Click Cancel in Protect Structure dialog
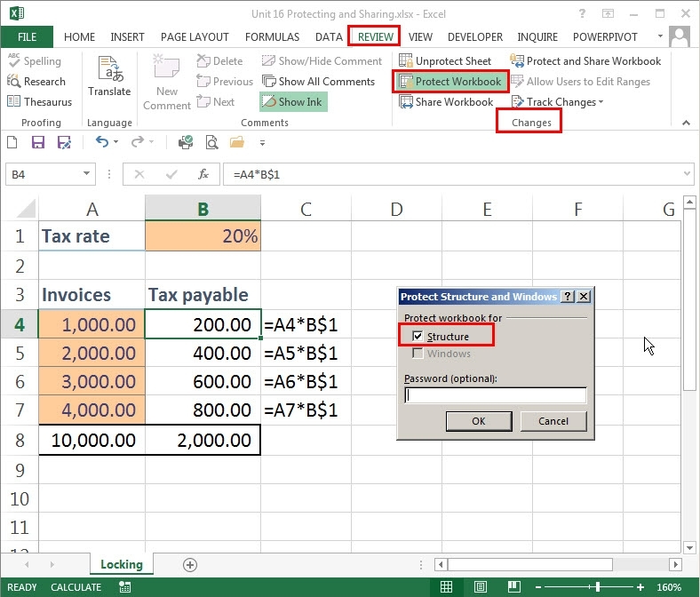700x597 pixels. click(553, 421)
